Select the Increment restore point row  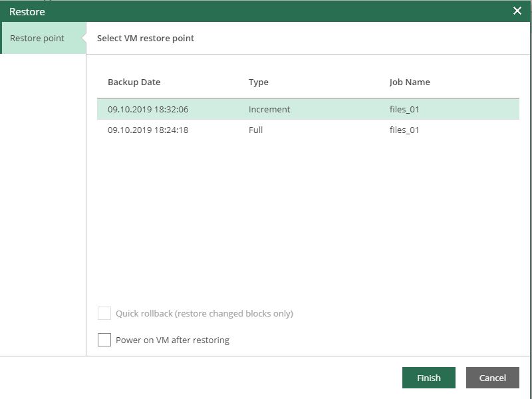coord(308,109)
